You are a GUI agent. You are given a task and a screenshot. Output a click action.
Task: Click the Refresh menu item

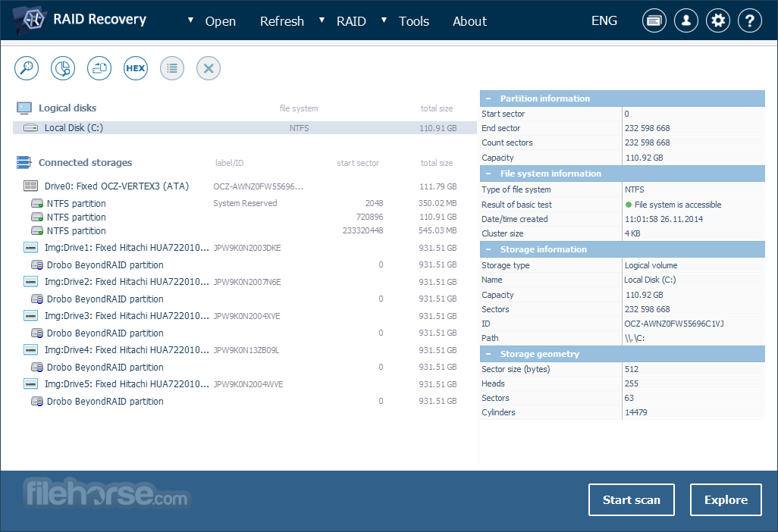[x=282, y=21]
